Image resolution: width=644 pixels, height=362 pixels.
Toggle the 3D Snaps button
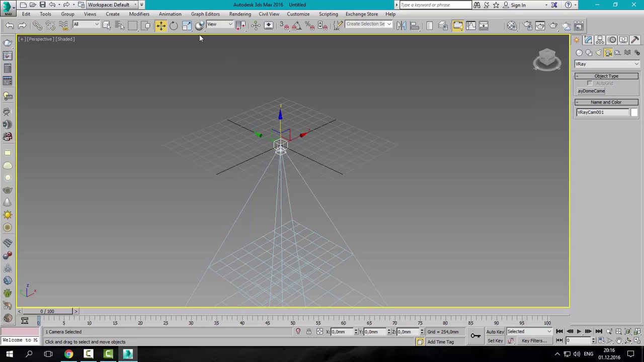coord(284,26)
